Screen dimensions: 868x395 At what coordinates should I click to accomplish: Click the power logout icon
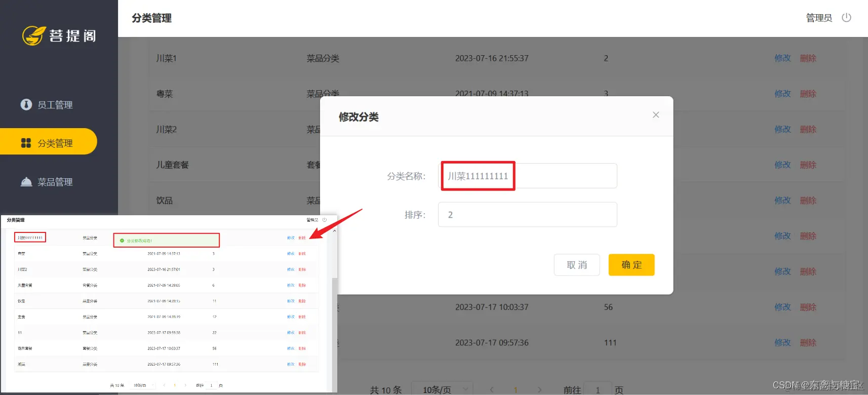tap(846, 18)
